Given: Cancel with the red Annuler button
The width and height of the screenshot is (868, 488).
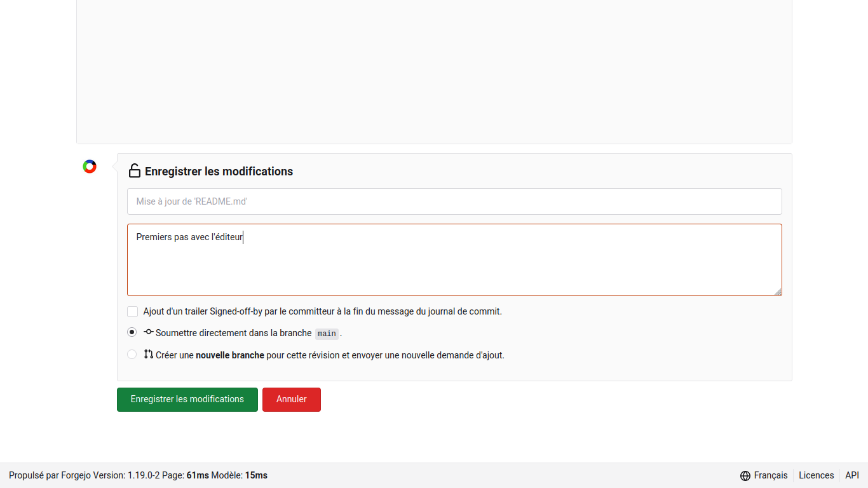Looking at the screenshot, I should coord(292,400).
